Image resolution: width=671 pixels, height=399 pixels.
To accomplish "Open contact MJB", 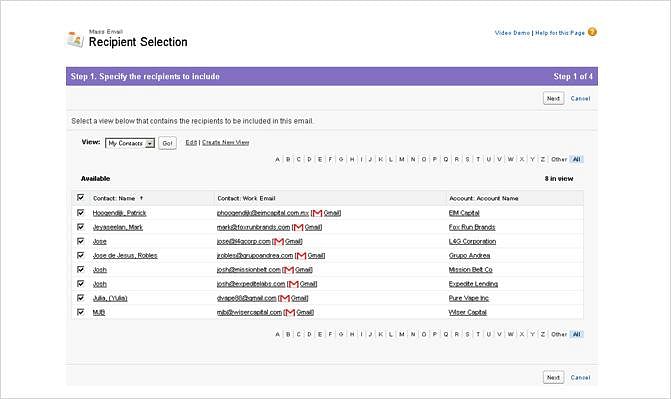I will (x=99, y=313).
